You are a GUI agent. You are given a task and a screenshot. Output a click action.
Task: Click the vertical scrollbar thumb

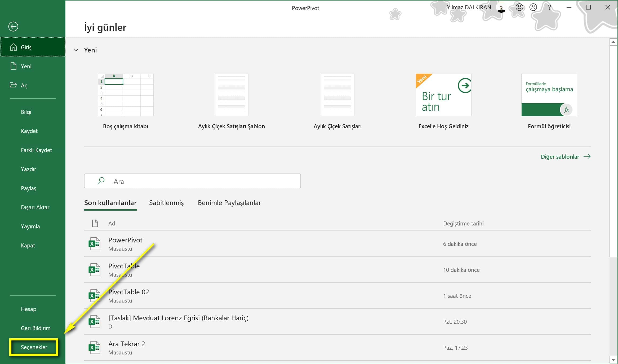[x=613, y=152]
